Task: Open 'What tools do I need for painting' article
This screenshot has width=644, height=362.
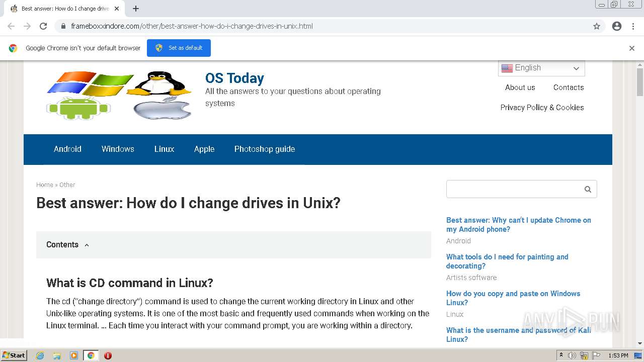Action: point(507,261)
